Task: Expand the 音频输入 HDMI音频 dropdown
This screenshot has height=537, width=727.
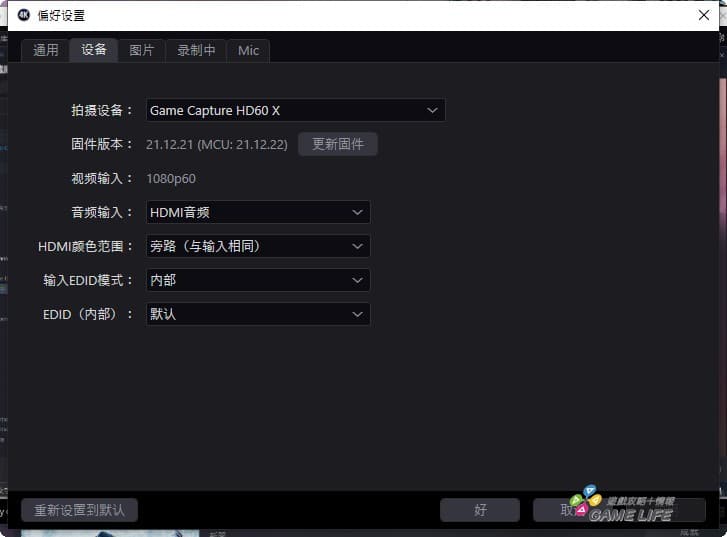Action: pos(258,212)
